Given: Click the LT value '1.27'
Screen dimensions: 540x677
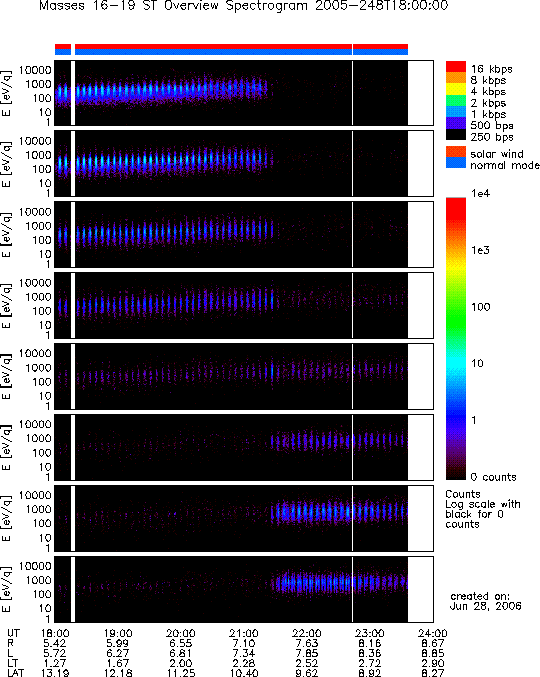Looking at the screenshot, I should coord(55,663).
